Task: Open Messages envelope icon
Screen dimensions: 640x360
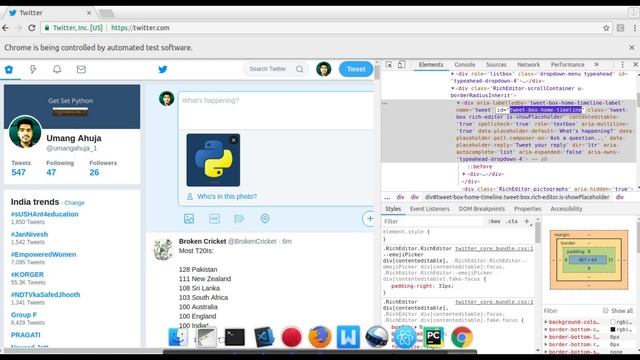Action: [81, 69]
